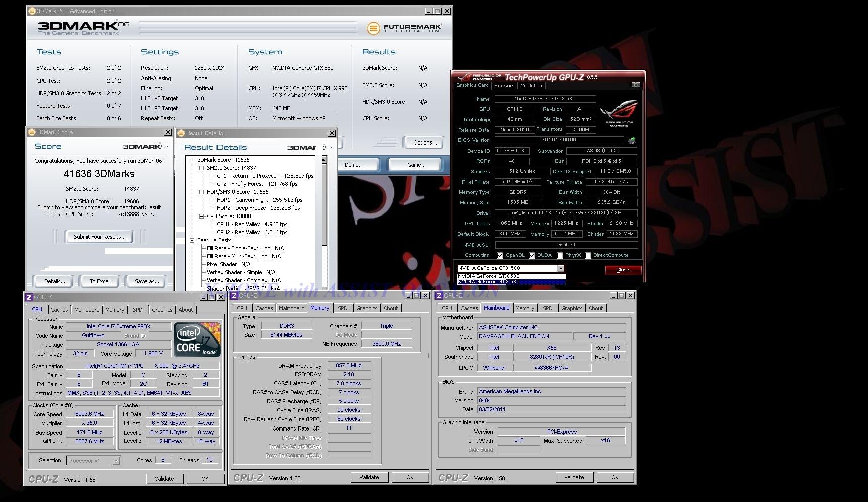Open the CPU tab in CPU-Z Memory window
The image size is (868, 502).
[x=242, y=308]
